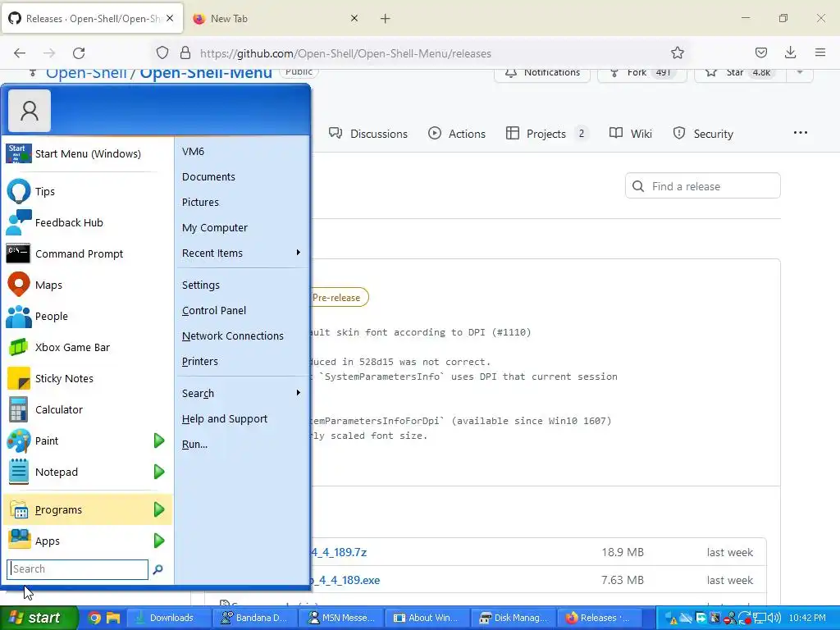Open Documents from start menu
840x630 pixels.
tap(242, 177)
